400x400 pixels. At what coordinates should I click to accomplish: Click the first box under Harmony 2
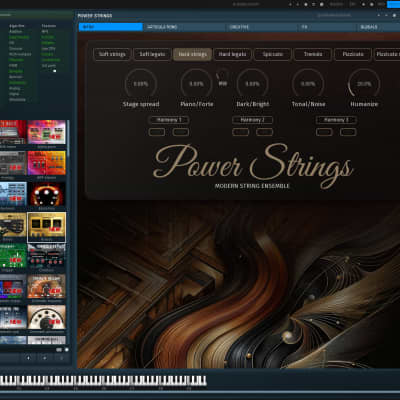tap(240, 132)
